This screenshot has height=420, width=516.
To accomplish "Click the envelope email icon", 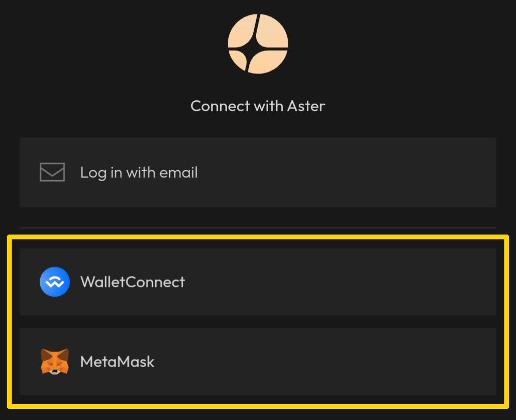I will tap(52, 172).
